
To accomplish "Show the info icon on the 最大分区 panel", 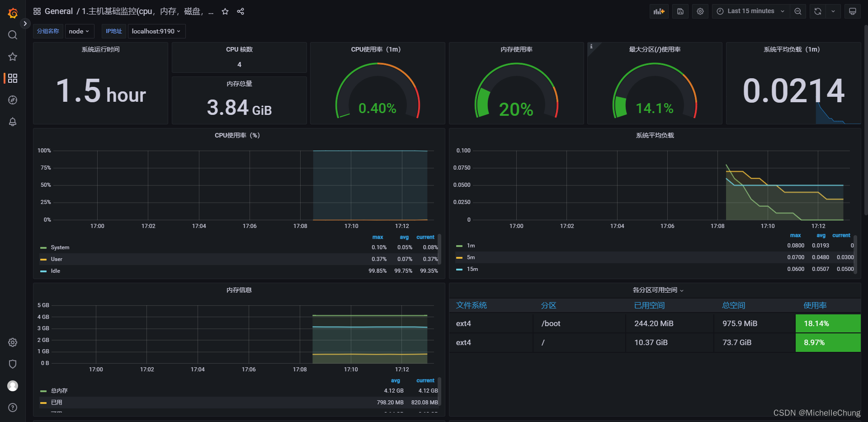I will tap(591, 46).
